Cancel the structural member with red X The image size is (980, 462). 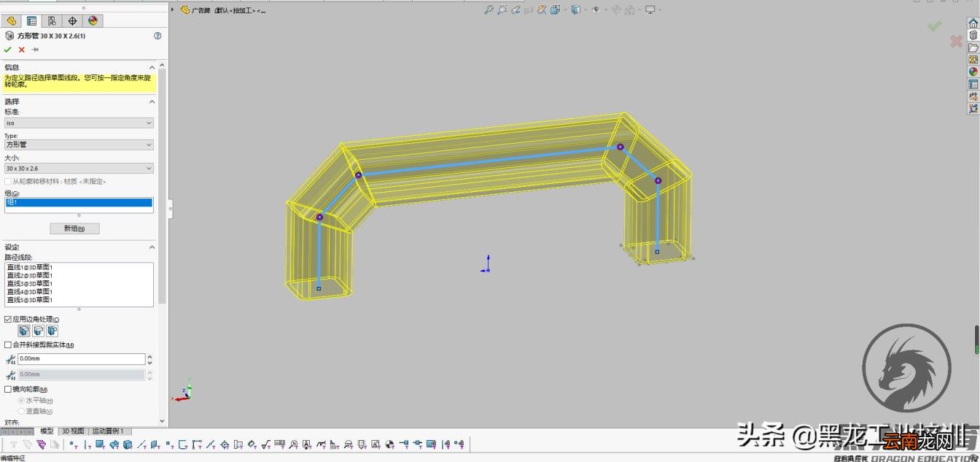22,50
